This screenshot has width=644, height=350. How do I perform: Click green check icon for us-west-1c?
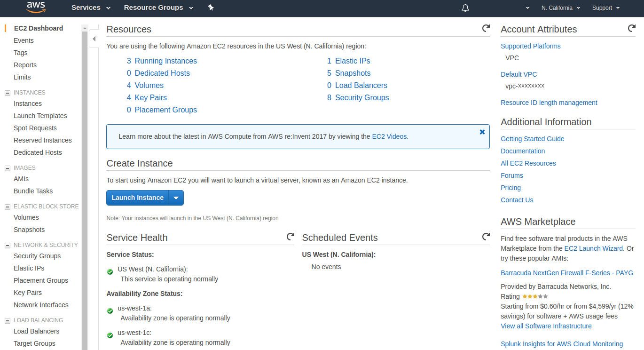click(x=110, y=335)
